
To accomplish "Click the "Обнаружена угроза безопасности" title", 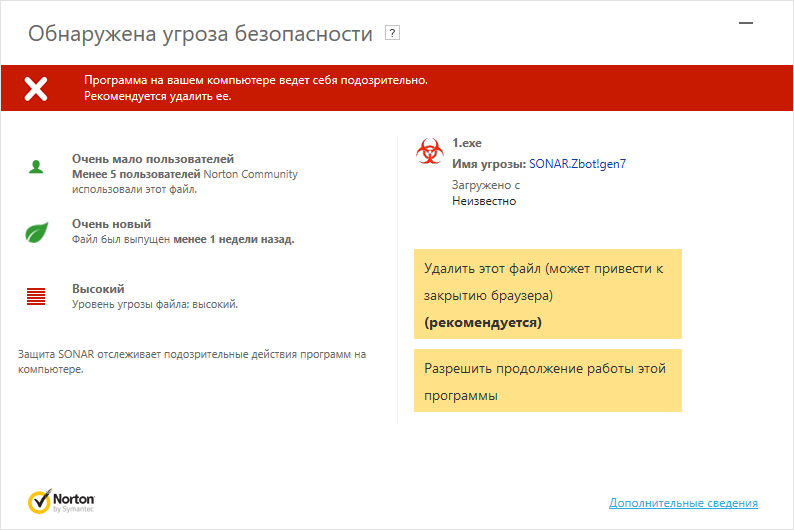I will coord(200,34).
